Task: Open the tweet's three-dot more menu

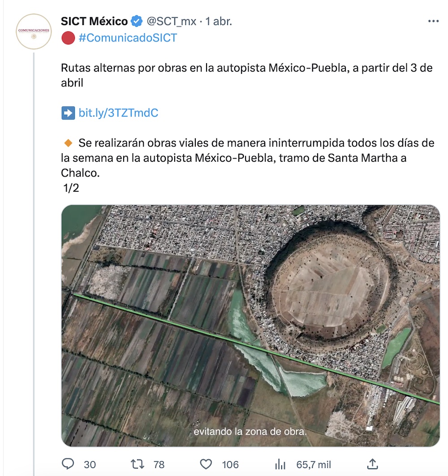Action: 433,21
